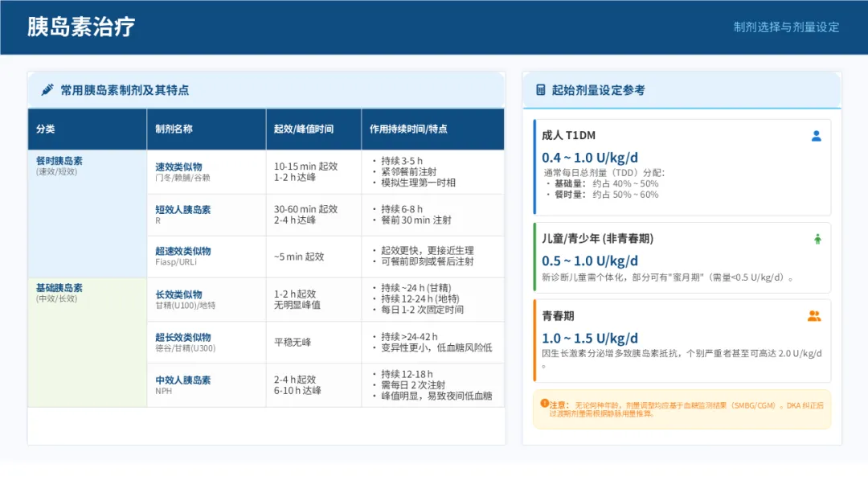Click the 餐时量：约占 50% ~ 60% line

(x=606, y=195)
